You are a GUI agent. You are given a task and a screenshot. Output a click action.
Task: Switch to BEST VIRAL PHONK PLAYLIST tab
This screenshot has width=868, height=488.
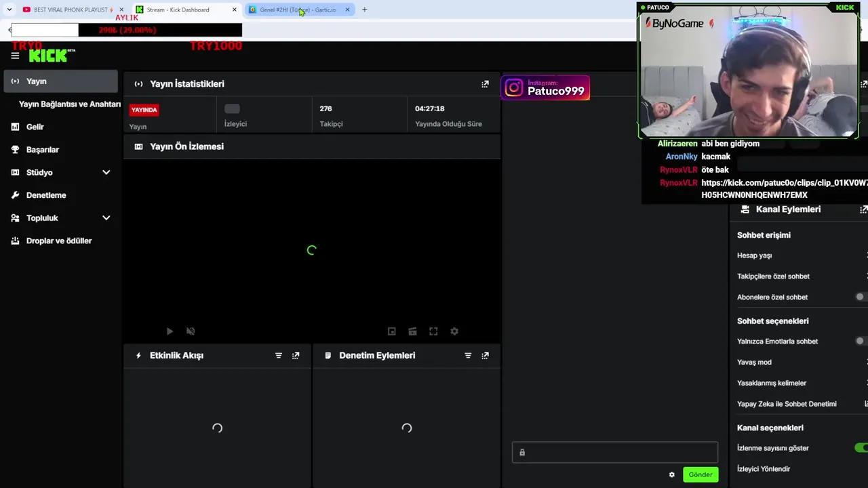[x=72, y=9]
